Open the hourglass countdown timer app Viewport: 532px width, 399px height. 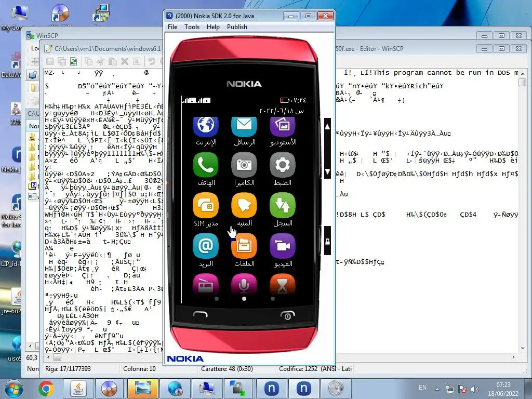click(x=283, y=284)
